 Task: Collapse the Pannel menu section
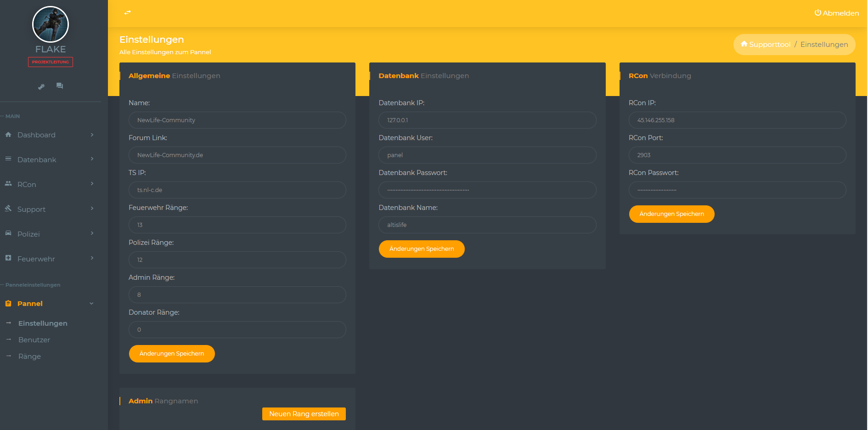(x=91, y=304)
